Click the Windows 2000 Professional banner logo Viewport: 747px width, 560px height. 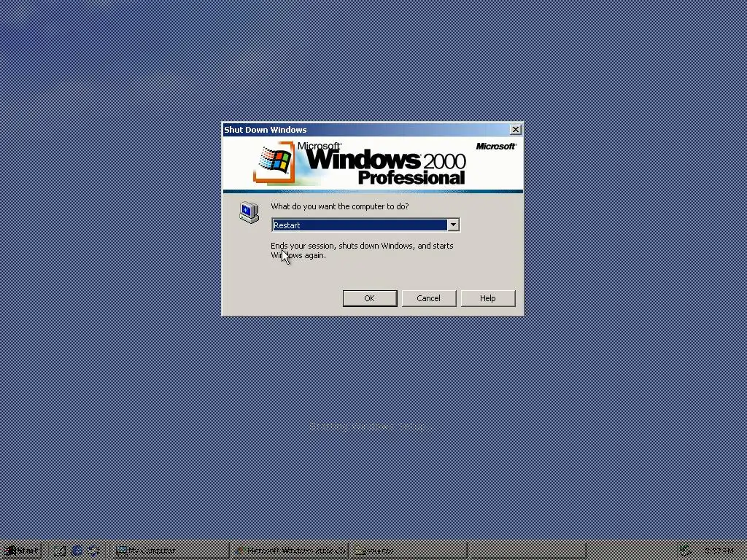tap(360, 163)
